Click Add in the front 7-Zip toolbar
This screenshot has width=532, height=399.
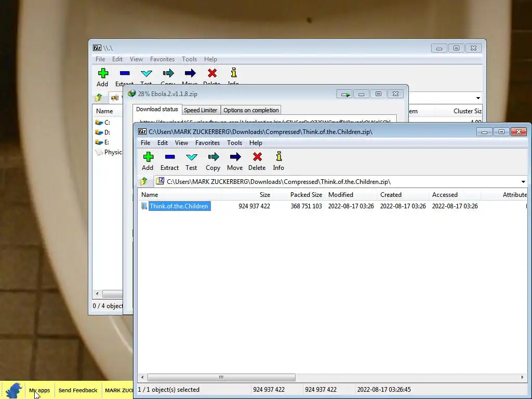(x=148, y=161)
